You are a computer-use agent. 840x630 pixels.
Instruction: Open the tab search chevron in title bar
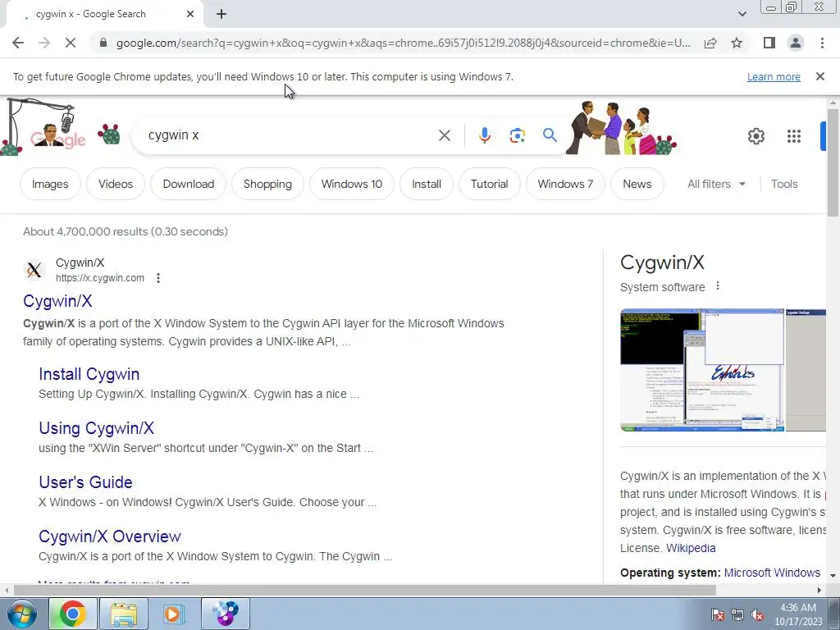(x=742, y=14)
